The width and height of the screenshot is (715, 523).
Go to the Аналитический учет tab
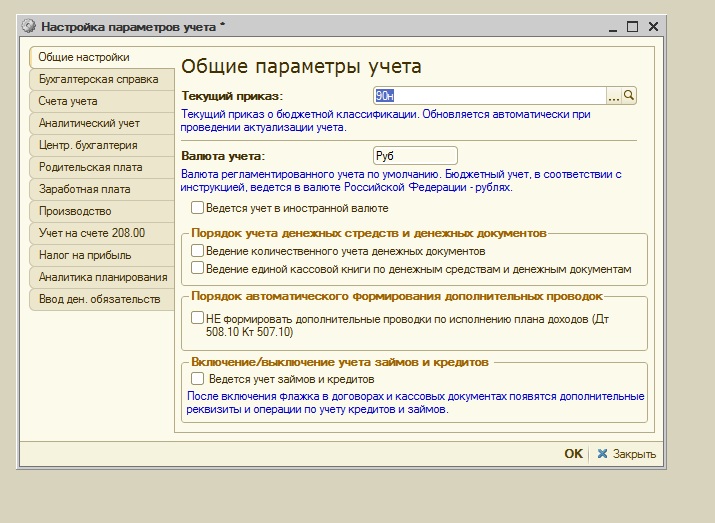(x=101, y=123)
